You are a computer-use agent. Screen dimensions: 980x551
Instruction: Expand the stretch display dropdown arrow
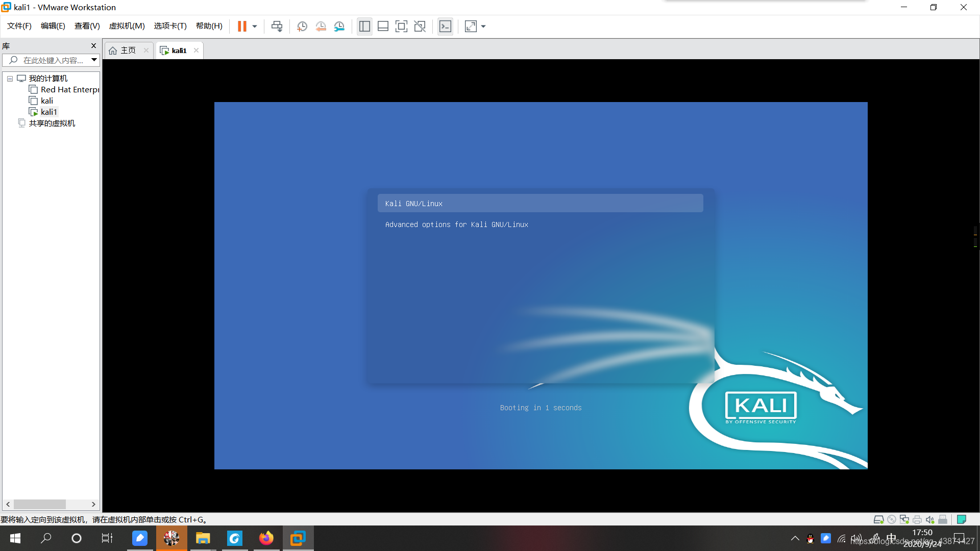coord(483,27)
